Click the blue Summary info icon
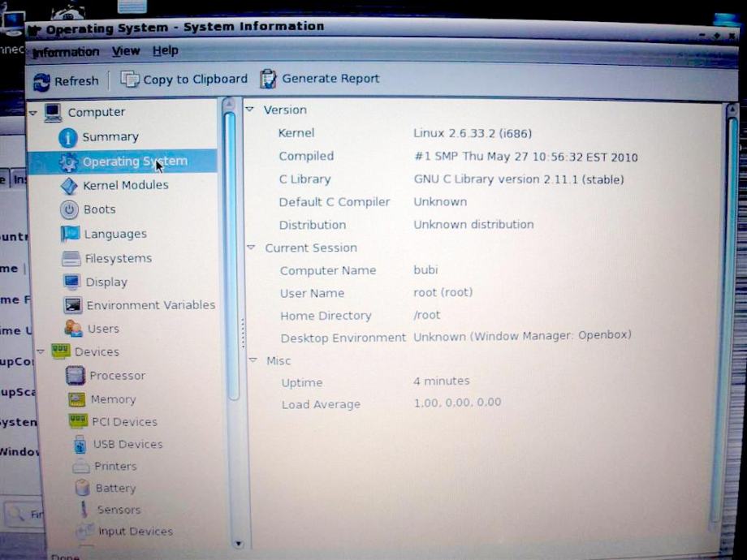The image size is (747, 560). click(x=68, y=138)
